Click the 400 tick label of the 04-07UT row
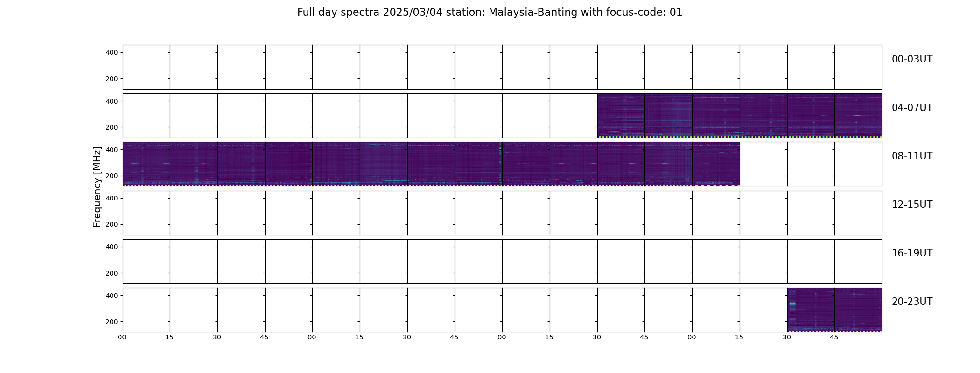Screen dimensions: 980x373 point(112,101)
